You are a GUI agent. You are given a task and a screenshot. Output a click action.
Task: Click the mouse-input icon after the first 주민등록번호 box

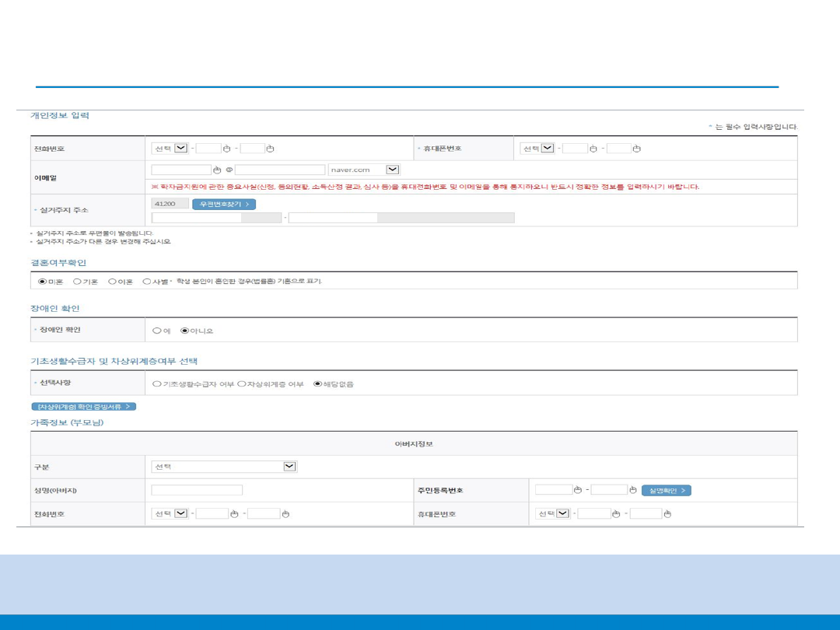coord(578,490)
